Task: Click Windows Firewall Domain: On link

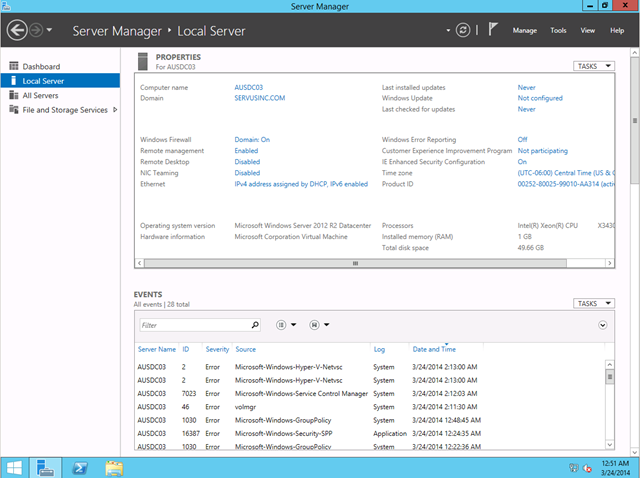Action: click(252, 140)
